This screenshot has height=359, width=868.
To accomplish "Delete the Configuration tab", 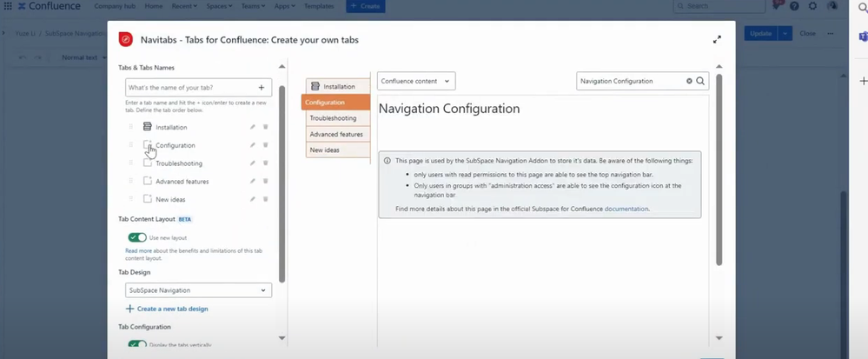I will pos(265,145).
